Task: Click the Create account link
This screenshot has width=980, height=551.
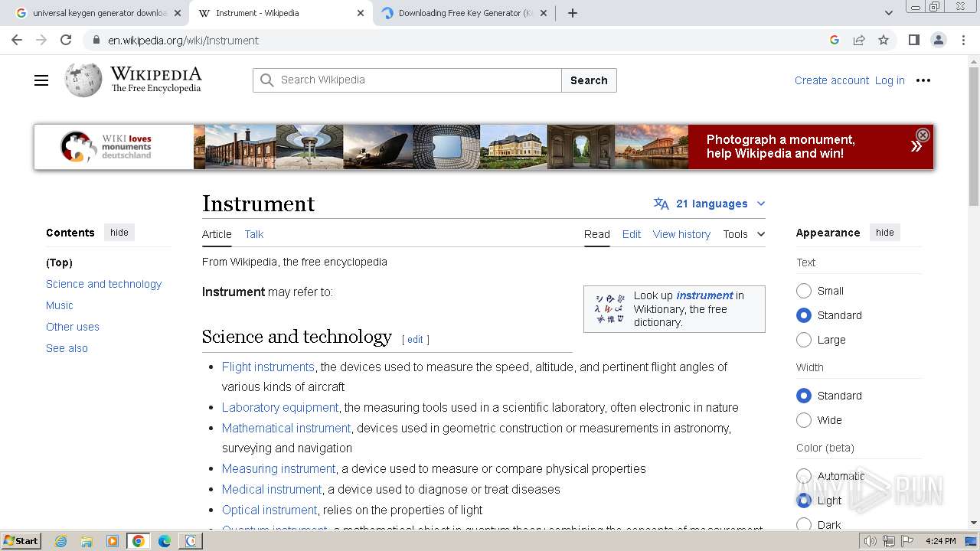Action: pos(831,80)
